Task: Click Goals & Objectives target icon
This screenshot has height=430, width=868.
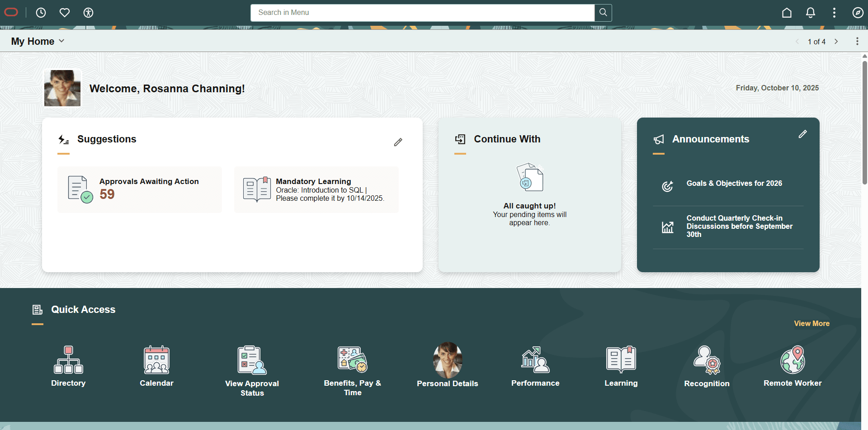Action: pos(668,186)
